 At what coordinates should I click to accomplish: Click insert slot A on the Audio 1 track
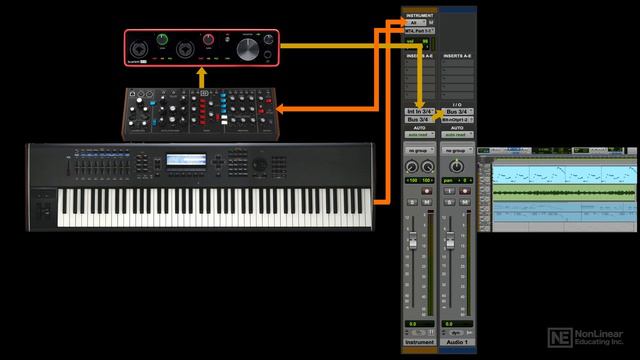458,63
